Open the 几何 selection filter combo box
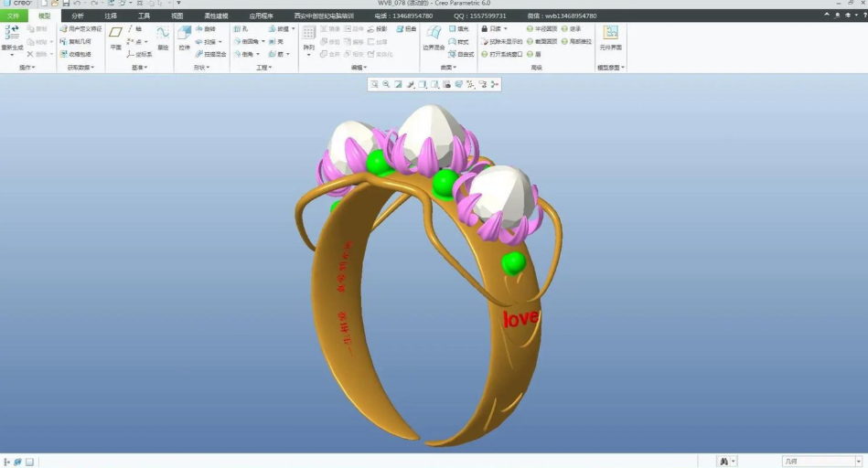This screenshot has height=468, width=868. tap(822, 462)
